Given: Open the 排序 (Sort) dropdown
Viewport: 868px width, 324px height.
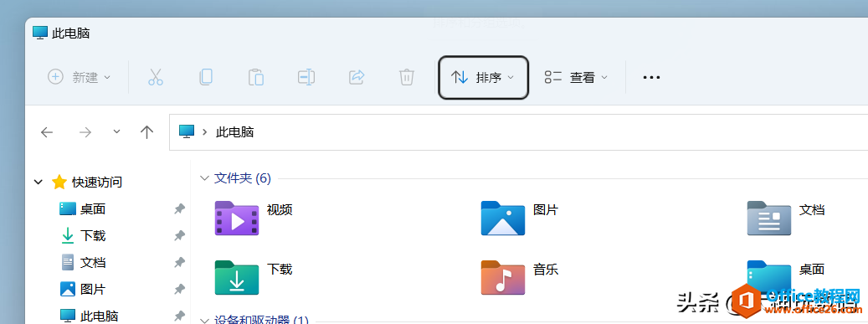Looking at the screenshot, I should pos(483,78).
